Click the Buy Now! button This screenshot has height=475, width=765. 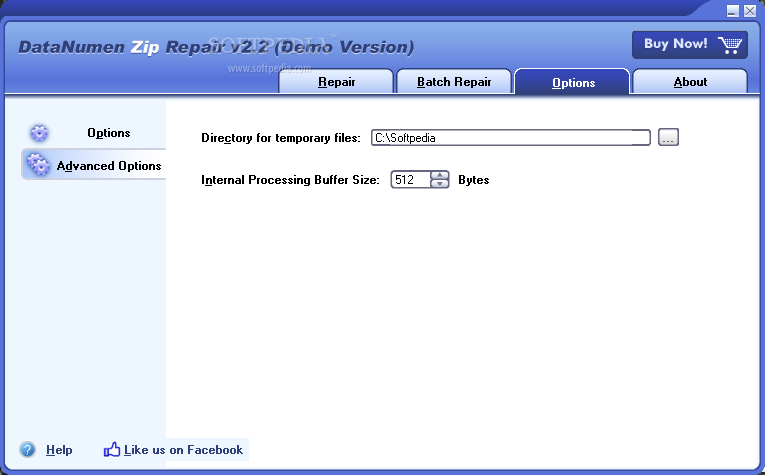(689, 44)
